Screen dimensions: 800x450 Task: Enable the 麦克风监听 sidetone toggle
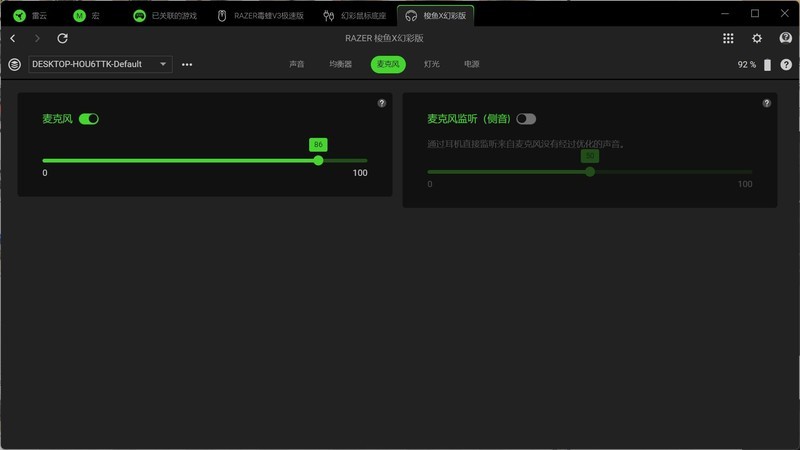point(526,119)
